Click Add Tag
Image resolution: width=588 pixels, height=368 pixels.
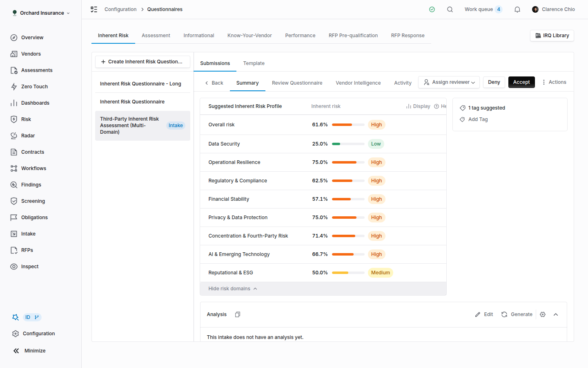[x=474, y=119]
